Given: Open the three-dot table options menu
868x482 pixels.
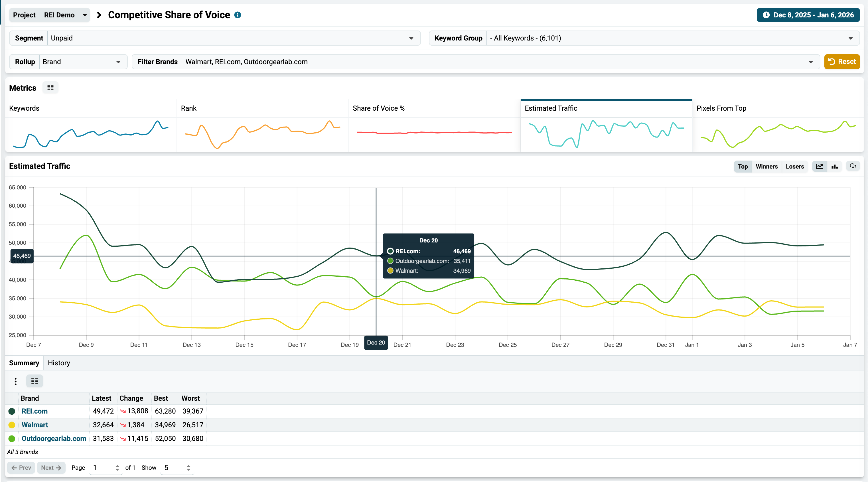Looking at the screenshot, I should (15, 381).
